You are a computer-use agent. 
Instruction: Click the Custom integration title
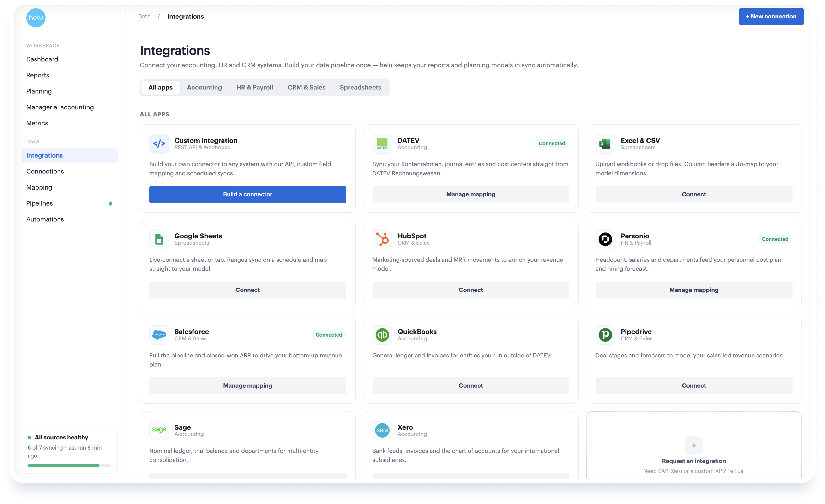[205, 141]
